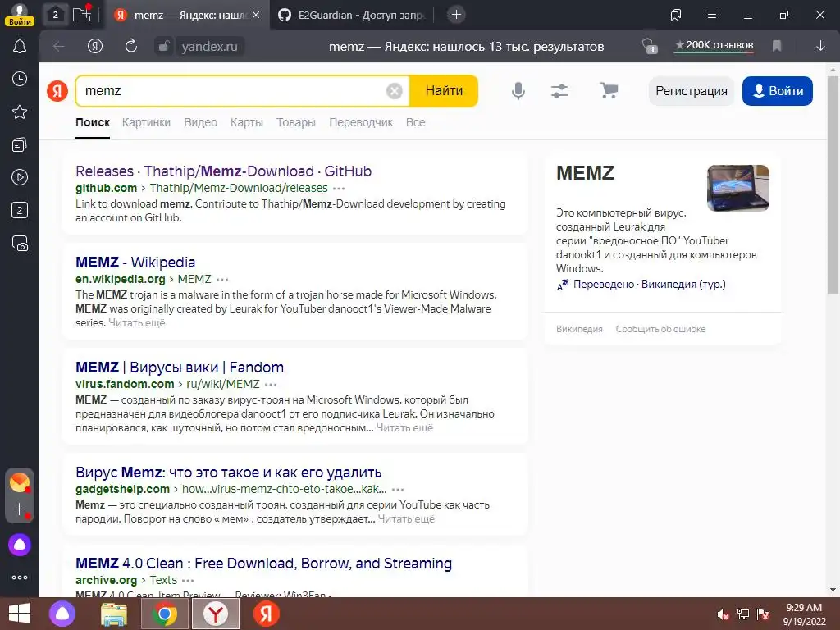The image size is (840, 630).
Task: Open notifications bell in sidebar
Action: click(20, 46)
